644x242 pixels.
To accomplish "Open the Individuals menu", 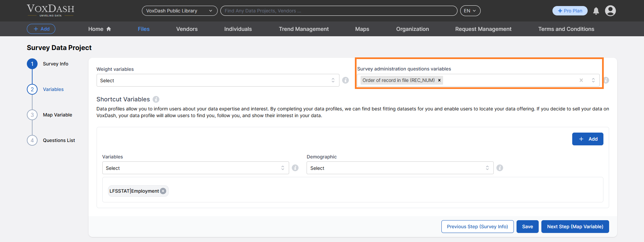I will pos(238,29).
